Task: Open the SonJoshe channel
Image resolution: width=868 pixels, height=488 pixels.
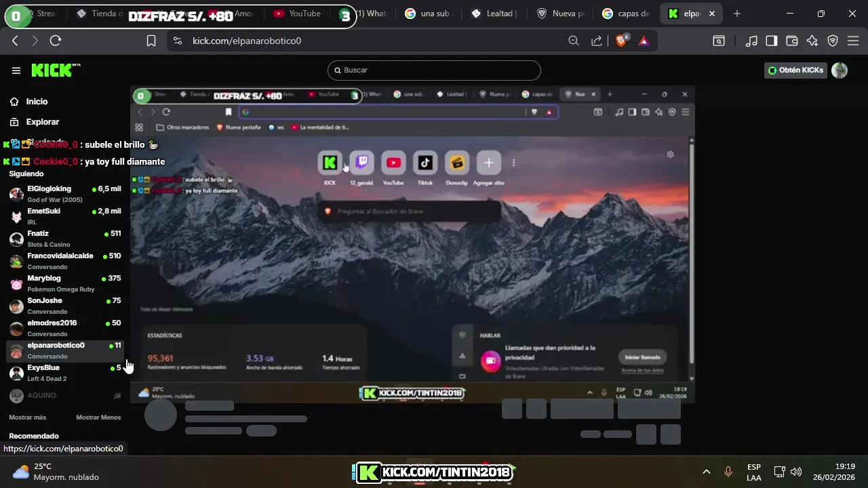Action: [x=65, y=306]
